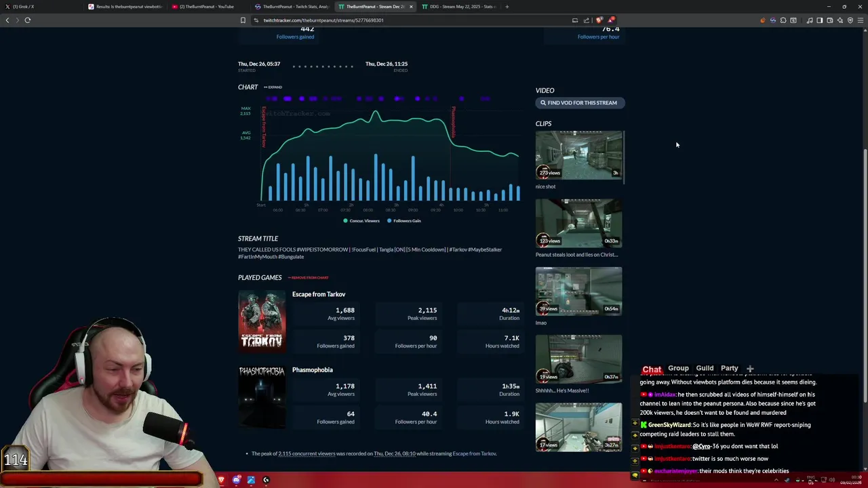Toggle the Followers Gain legend item
Screen dimensions: 868x488
(404, 221)
